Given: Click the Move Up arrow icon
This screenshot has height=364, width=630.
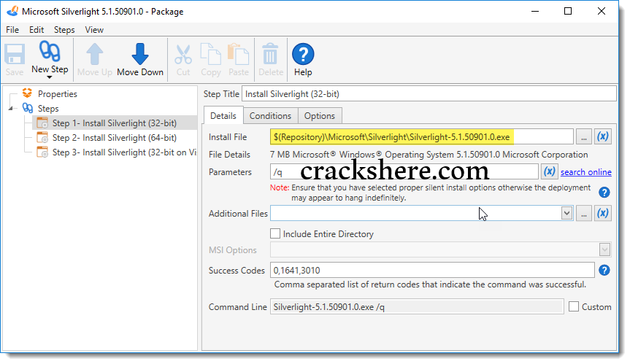Looking at the screenshot, I should click(x=95, y=54).
